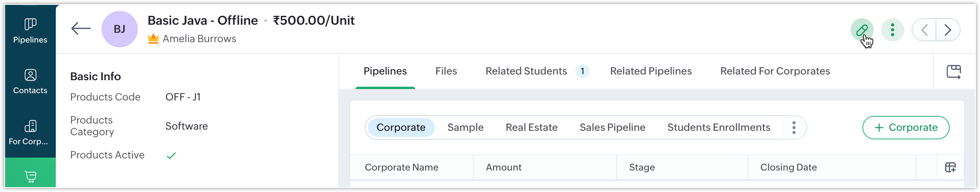The image size is (980, 192).
Task: Go to the previous record
Action: [924, 30]
